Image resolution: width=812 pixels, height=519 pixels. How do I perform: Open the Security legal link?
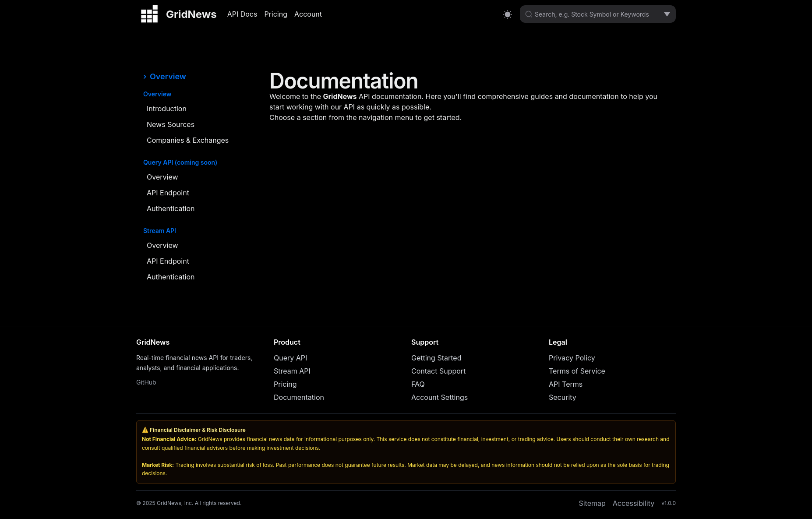pos(562,397)
